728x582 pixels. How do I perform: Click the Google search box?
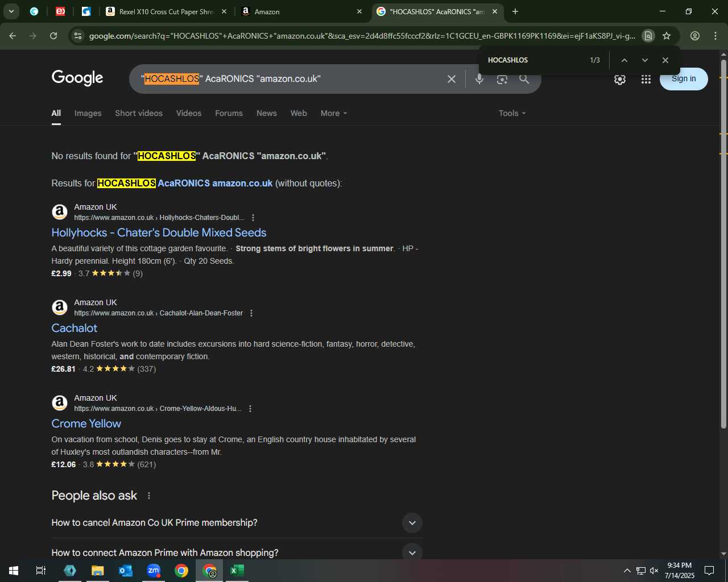[x=290, y=79]
